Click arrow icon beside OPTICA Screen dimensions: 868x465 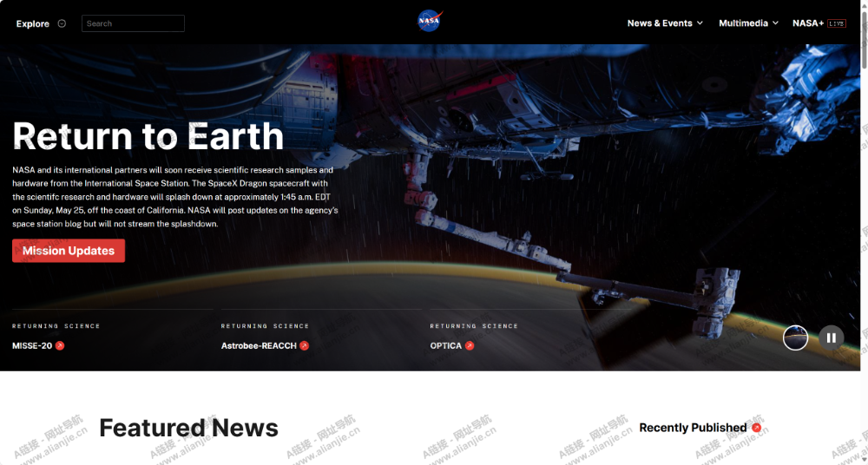click(x=470, y=346)
